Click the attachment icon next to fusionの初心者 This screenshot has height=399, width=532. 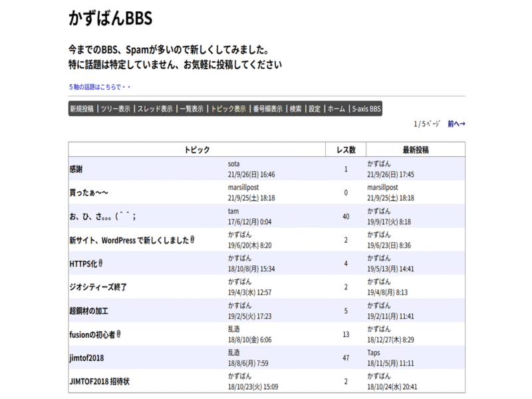(x=120, y=334)
